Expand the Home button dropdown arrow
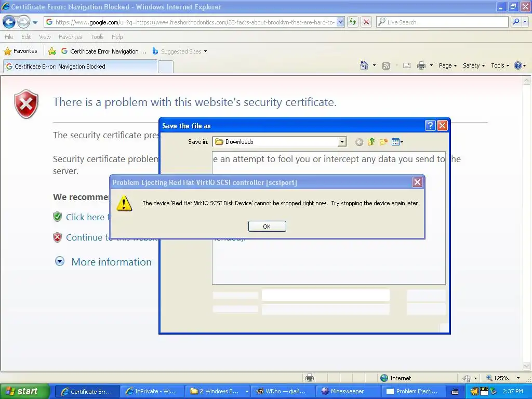This screenshot has height=399, width=532. tap(374, 65)
